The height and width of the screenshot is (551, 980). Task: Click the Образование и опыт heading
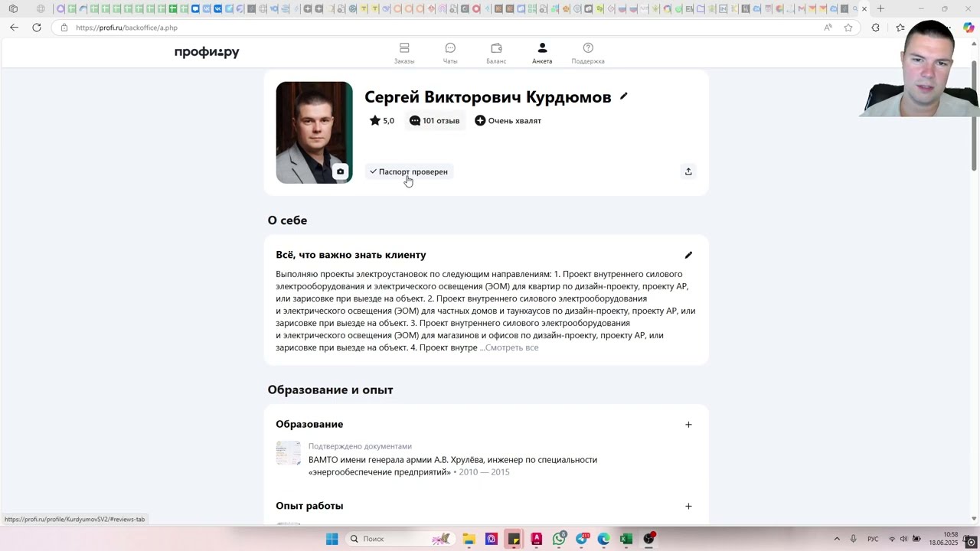coord(330,390)
